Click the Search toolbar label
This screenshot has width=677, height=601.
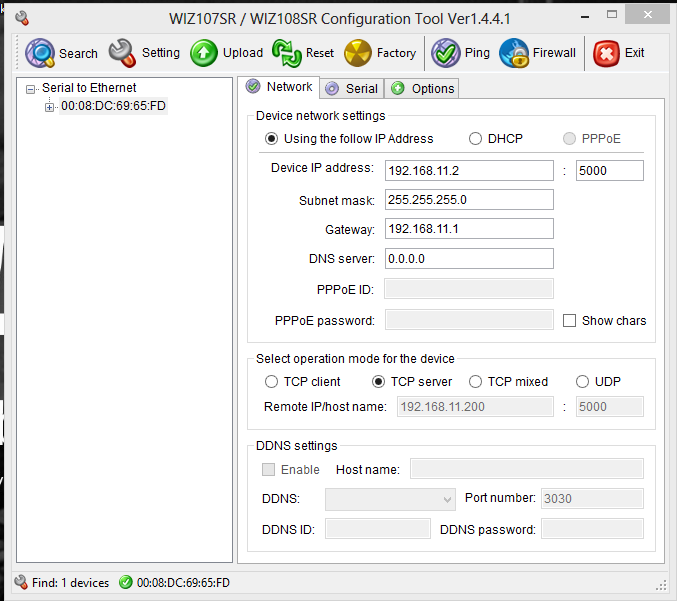point(78,54)
